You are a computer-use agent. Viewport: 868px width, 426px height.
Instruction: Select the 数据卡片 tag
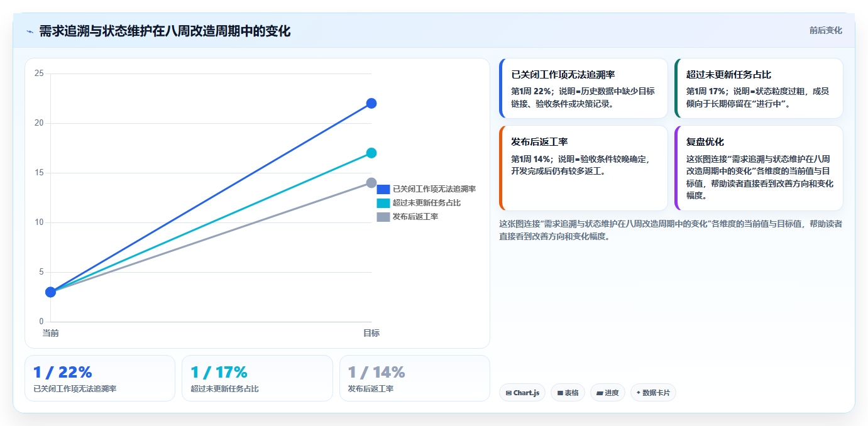point(653,393)
